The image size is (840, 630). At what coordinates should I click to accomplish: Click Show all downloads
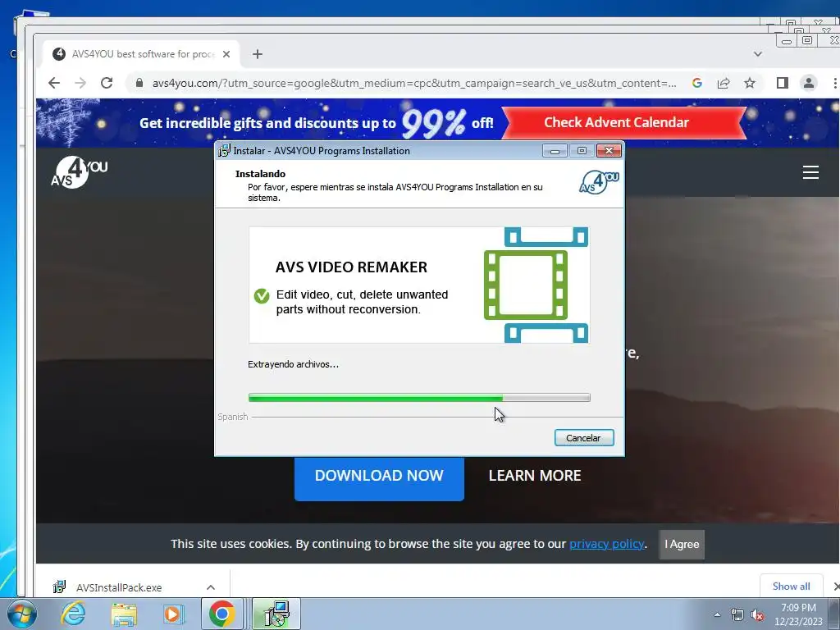coord(792,586)
